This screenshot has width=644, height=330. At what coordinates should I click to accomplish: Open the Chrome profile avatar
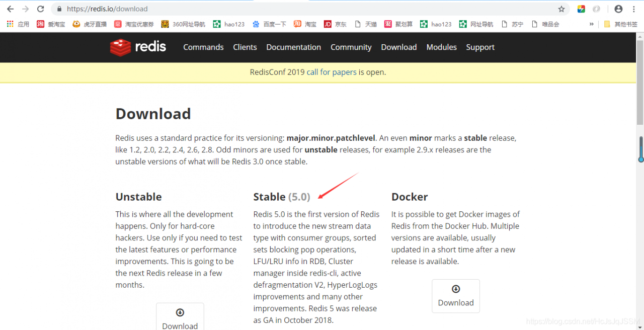coord(618,9)
